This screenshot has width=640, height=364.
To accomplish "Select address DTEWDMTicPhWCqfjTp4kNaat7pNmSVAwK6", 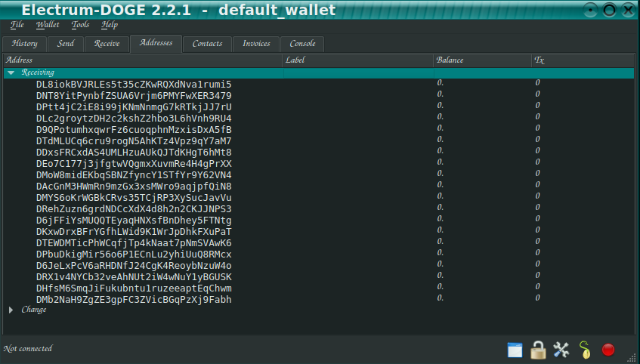I will (134, 243).
